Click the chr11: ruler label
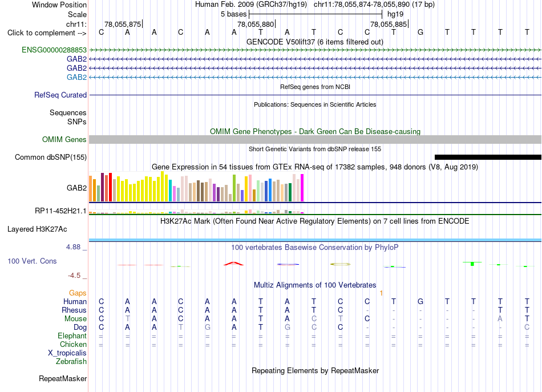Image resolution: width=542 pixels, height=392 pixels. [x=76, y=24]
